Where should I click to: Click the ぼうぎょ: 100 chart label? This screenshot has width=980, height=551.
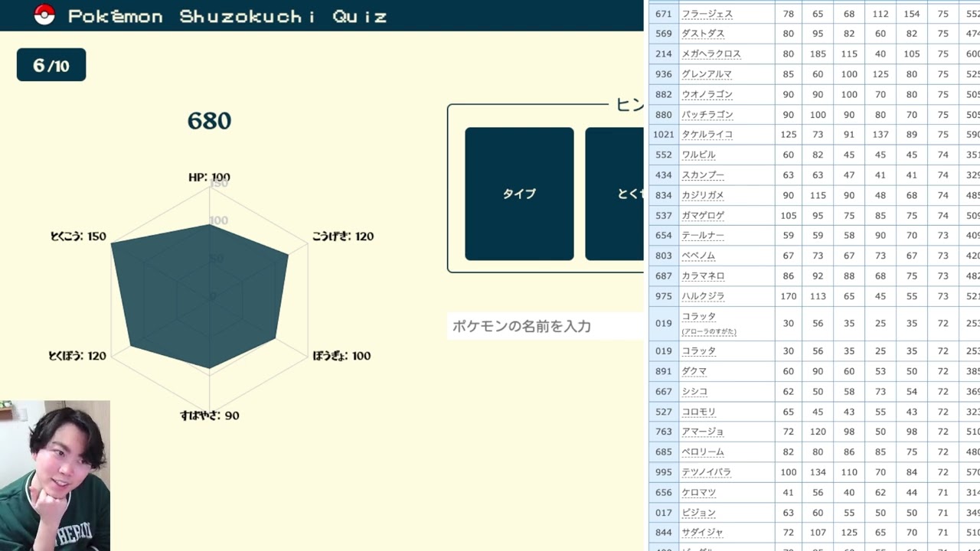pyautogui.click(x=342, y=356)
